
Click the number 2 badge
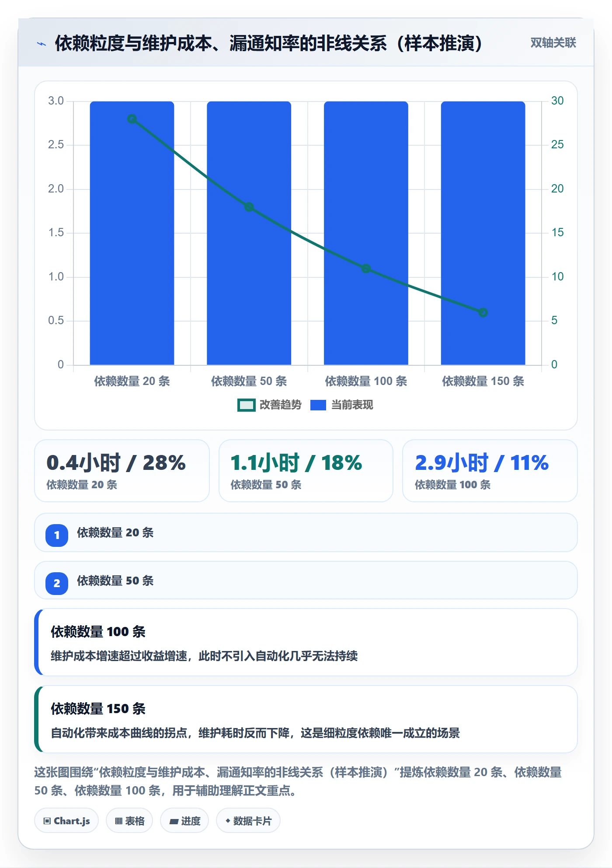point(57,583)
